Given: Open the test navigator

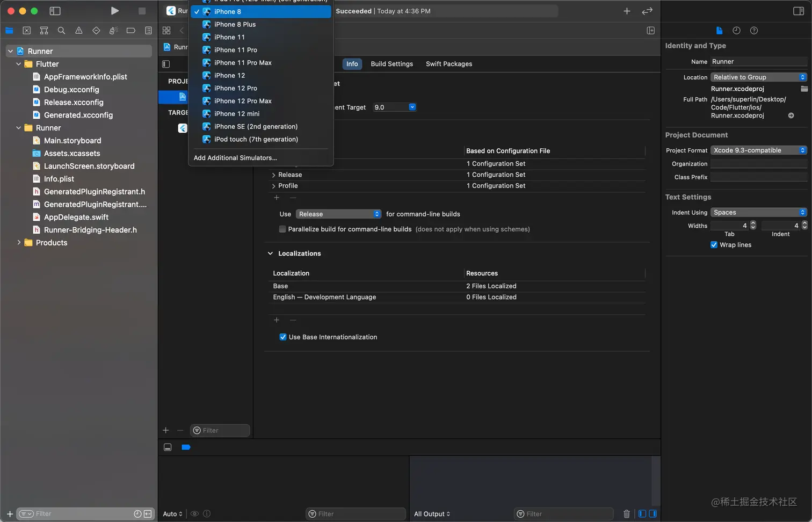Looking at the screenshot, I should tap(96, 31).
